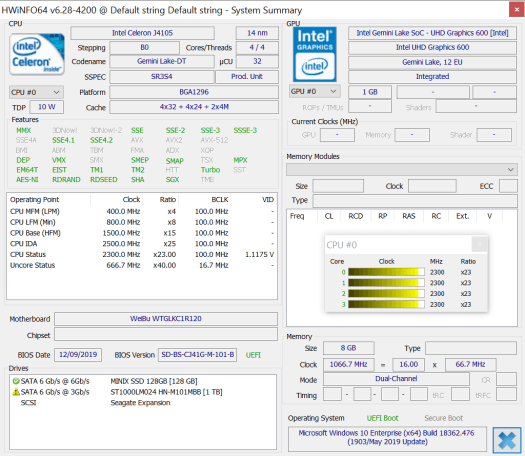Click the TDP 10 W field
525x456 pixels.
pos(47,107)
